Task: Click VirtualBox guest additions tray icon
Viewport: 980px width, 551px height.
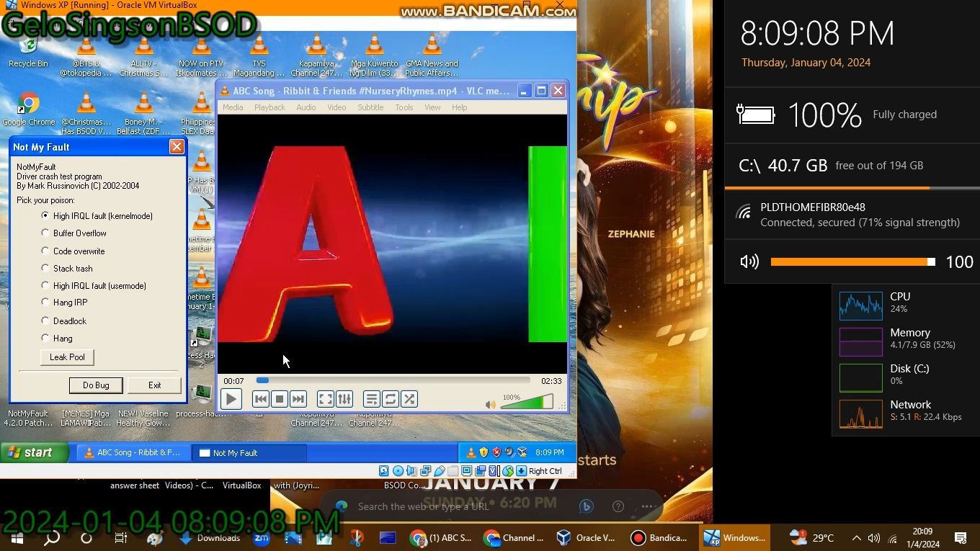Action: click(x=522, y=452)
